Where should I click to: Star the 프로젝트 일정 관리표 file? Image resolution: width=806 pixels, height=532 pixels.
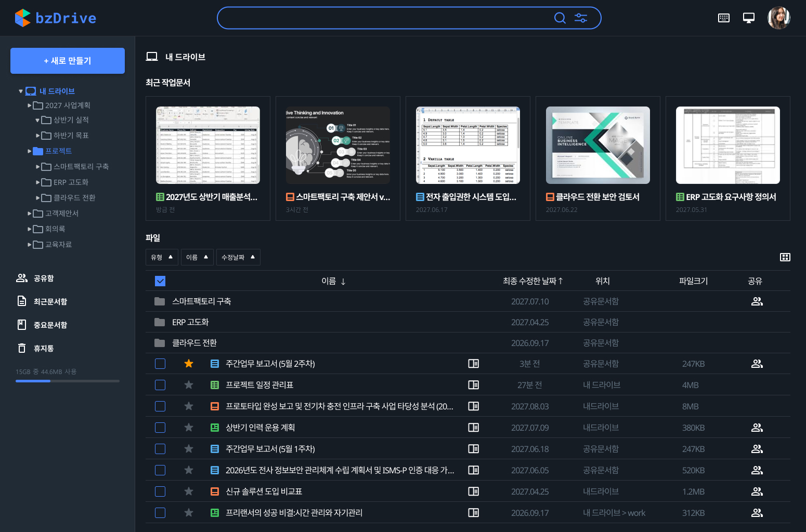click(x=189, y=385)
